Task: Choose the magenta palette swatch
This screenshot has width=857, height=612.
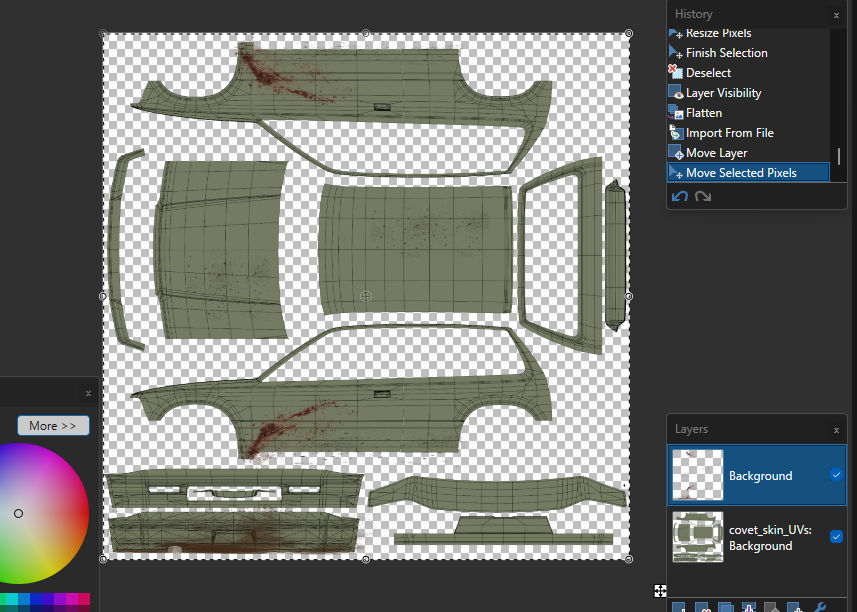Action: coord(72,599)
